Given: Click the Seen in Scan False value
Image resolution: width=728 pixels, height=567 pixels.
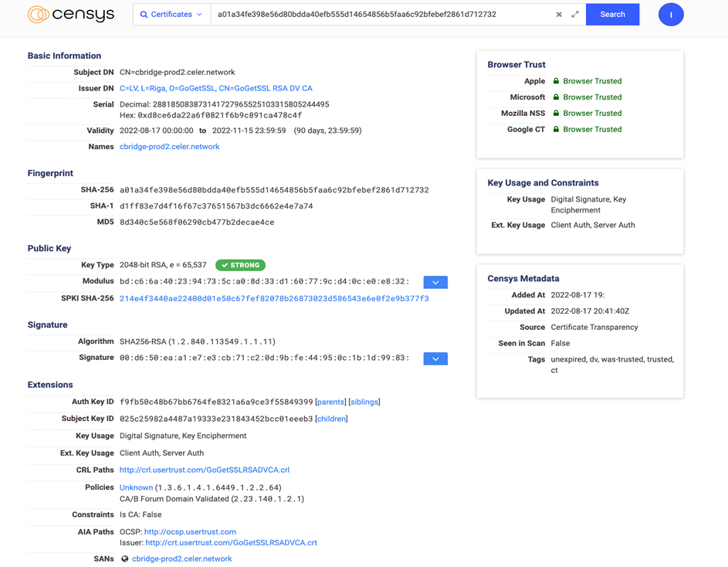Looking at the screenshot, I should 560,344.
